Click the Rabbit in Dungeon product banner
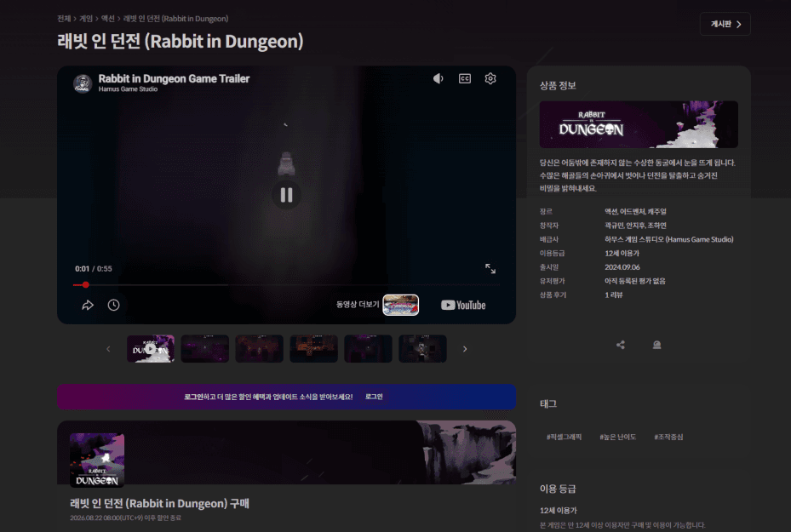This screenshot has height=532, width=791. tap(639, 124)
